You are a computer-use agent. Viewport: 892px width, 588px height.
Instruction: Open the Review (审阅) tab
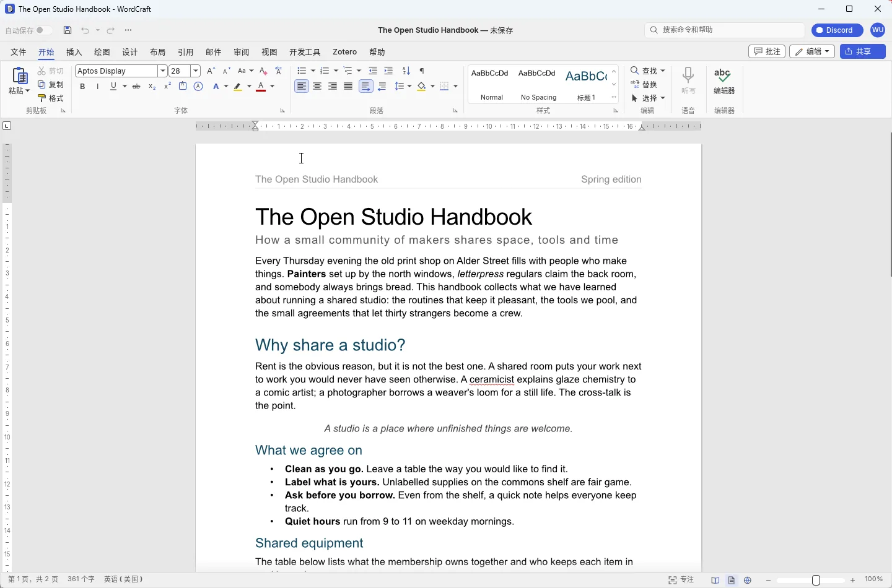(x=242, y=52)
